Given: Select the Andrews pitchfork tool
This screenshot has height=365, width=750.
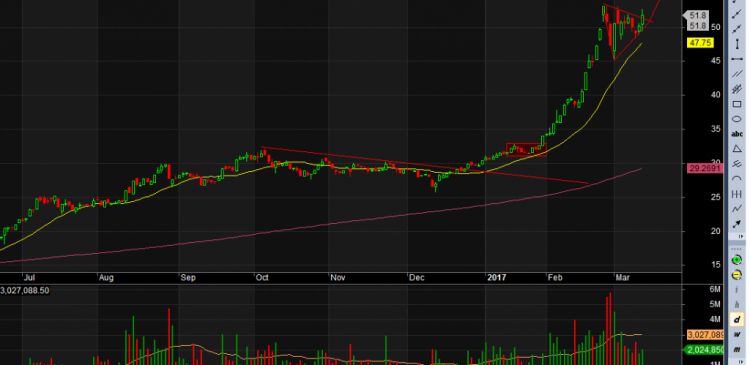Looking at the screenshot, I should (x=737, y=164).
